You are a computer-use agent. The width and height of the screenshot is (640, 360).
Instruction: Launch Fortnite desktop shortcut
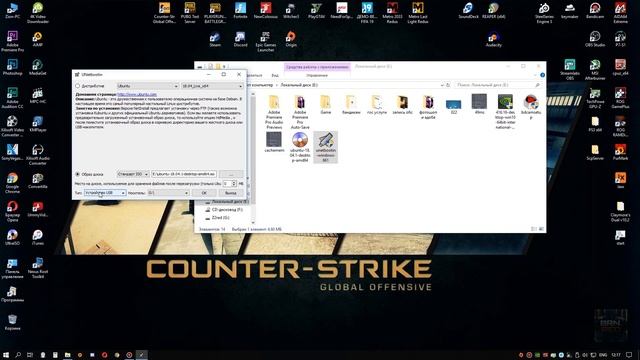240,10
